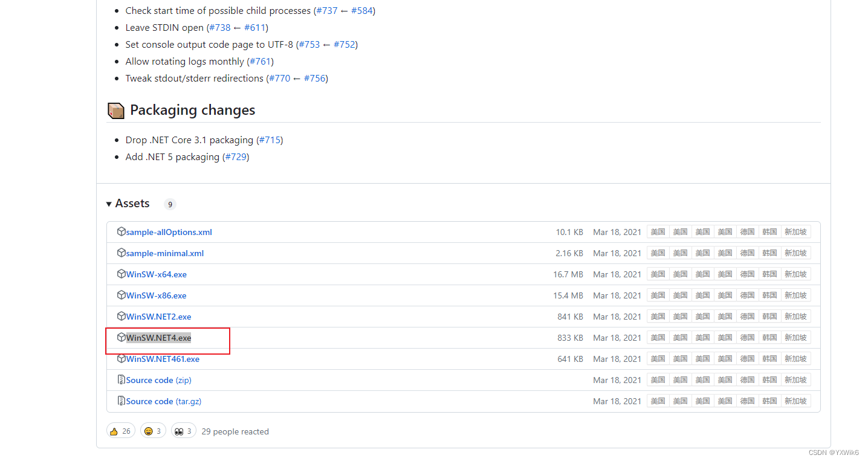Open pull request #715 for .NET Core 3.1
Image resolution: width=868 pixels, height=461 pixels.
coord(270,140)
